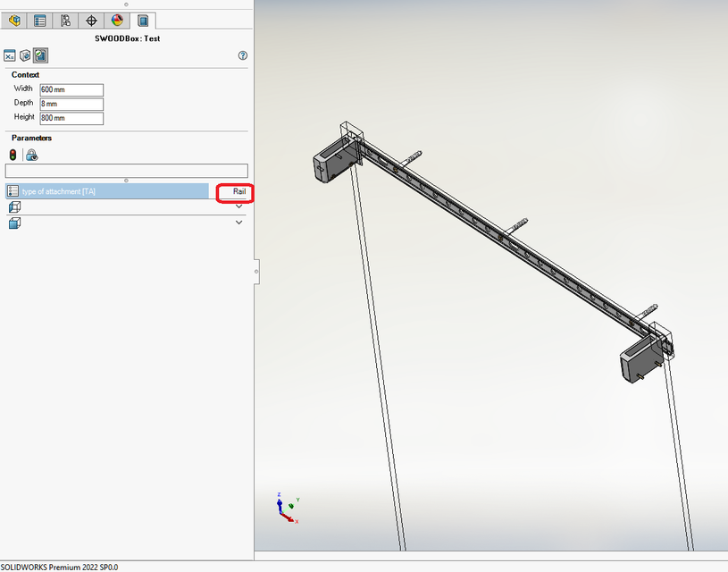Click the Excel export icon under SWOODBox

coord(10,55)
